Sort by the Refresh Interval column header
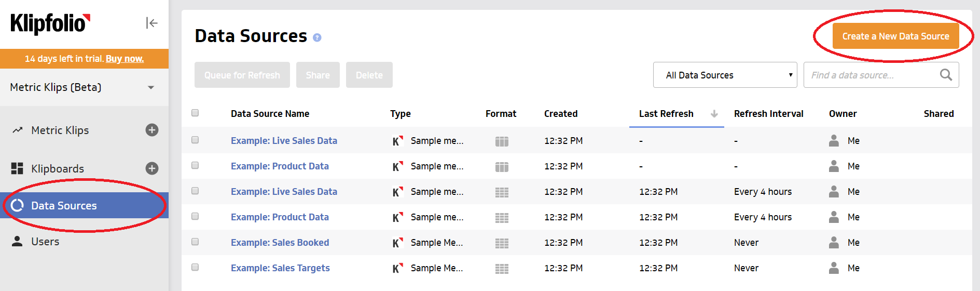This screenshot has width=980, height=291. (768, 114)
